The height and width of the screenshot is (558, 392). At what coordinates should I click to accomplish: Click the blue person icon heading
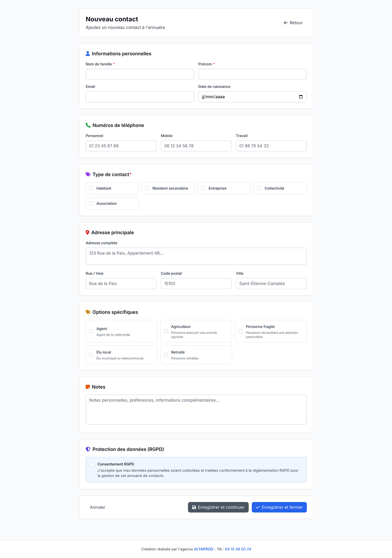pos(88,54)
